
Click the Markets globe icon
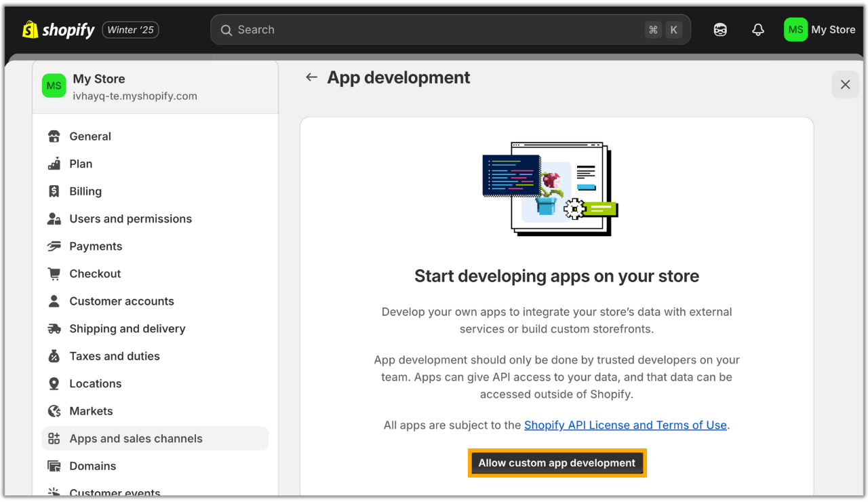point(54,411)
